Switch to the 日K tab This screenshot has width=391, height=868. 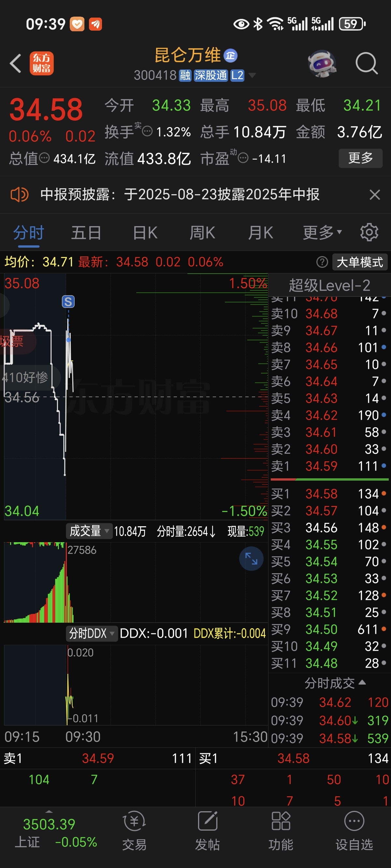145,233
